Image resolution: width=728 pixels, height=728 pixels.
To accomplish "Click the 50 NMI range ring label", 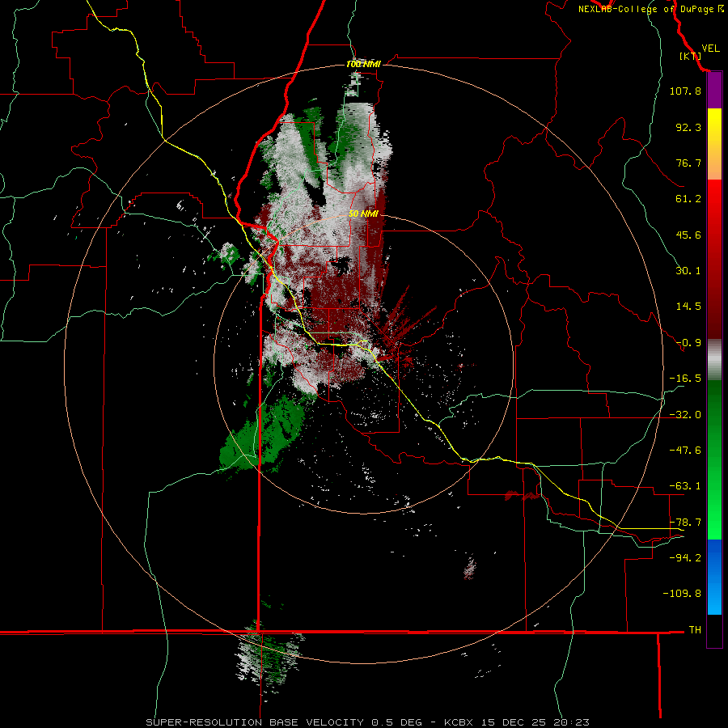I will [x=363, y=214].
